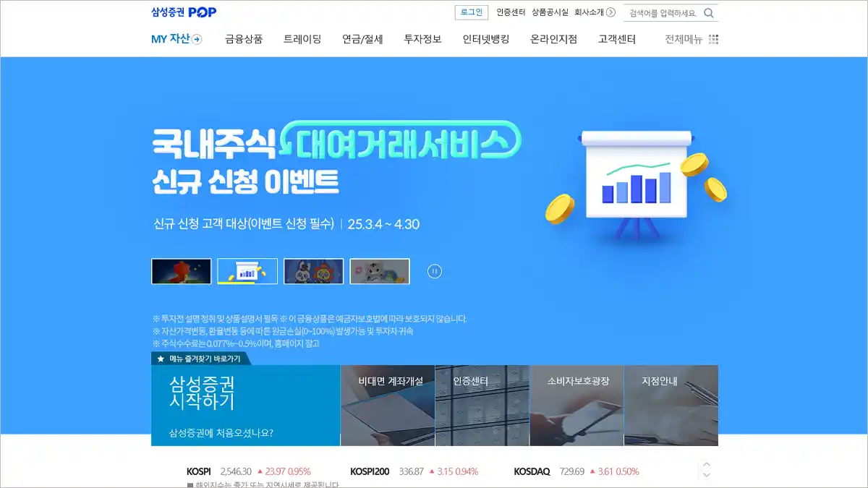Image resolution: width=868 pixels, height=488 pixels.
Task: Open 소비자보호광장 tile
Action: point(577,405)
